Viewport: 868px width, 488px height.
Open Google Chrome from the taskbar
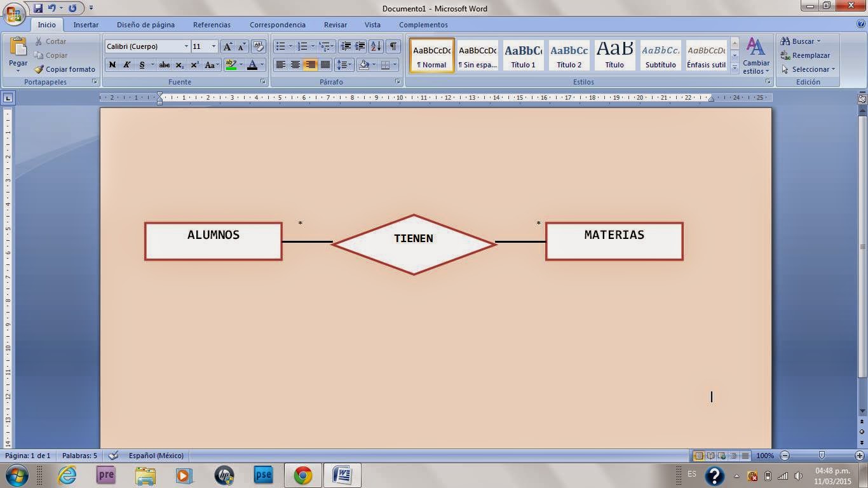301,475
